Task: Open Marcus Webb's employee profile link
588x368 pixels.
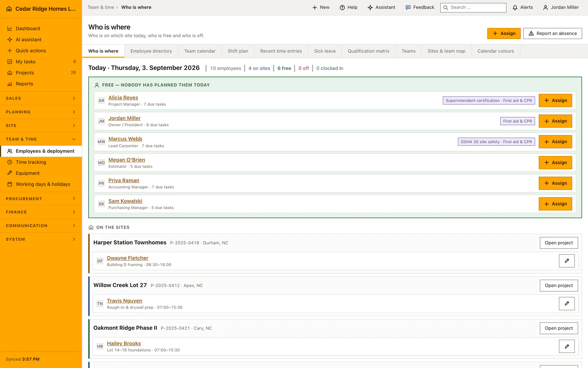Action: click(125, 139)
